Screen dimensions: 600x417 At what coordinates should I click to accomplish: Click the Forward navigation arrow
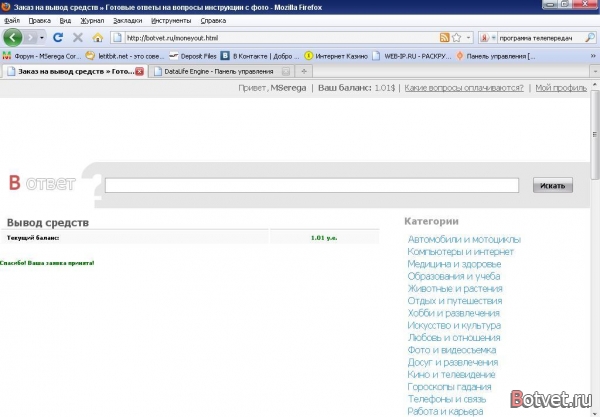pyautogui.click(x=31, y=37)
